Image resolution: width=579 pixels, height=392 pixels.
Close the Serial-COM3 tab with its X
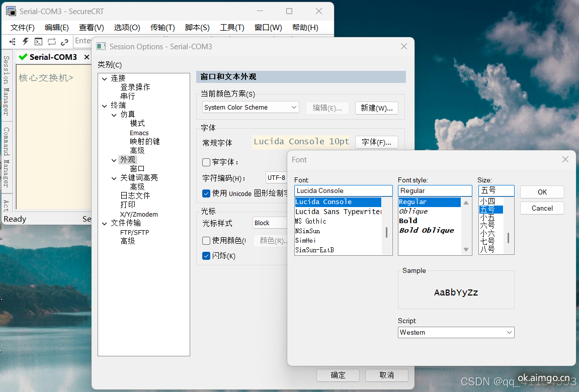(87, 57)
